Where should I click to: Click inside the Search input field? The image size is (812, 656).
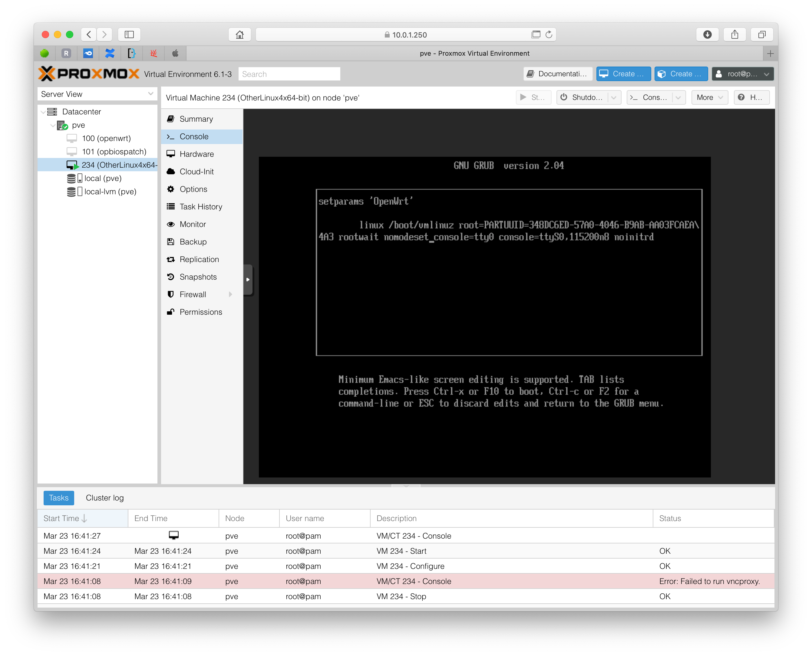[289, 74]
